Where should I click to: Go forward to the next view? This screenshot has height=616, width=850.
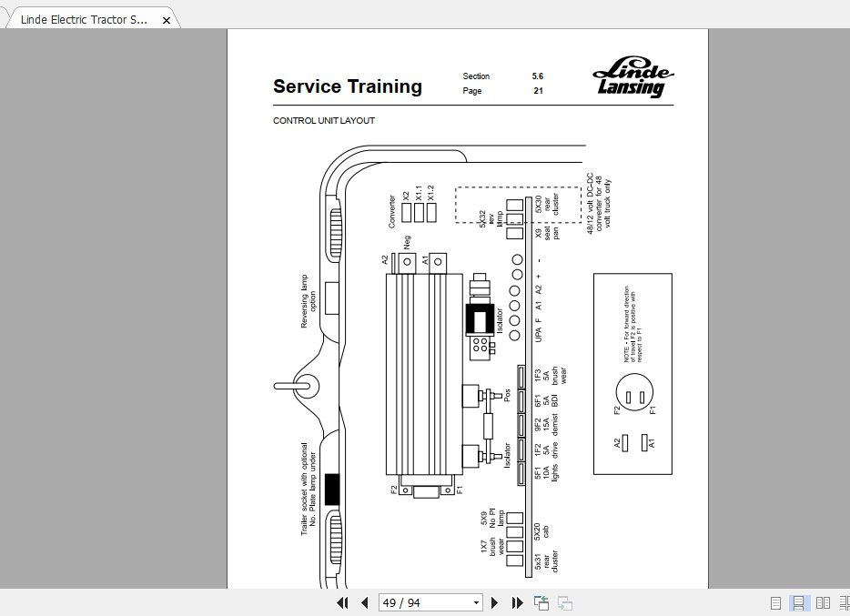(565, 602)
